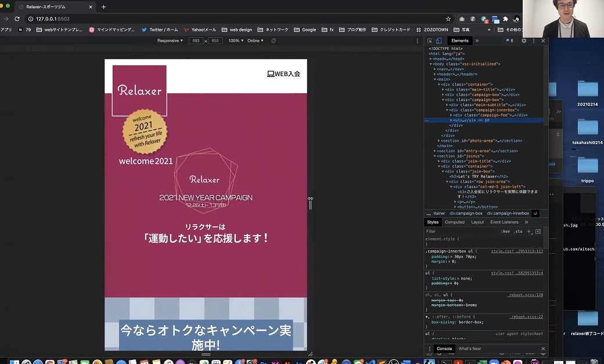Switch to the Styles tab

tap(433, 222)
